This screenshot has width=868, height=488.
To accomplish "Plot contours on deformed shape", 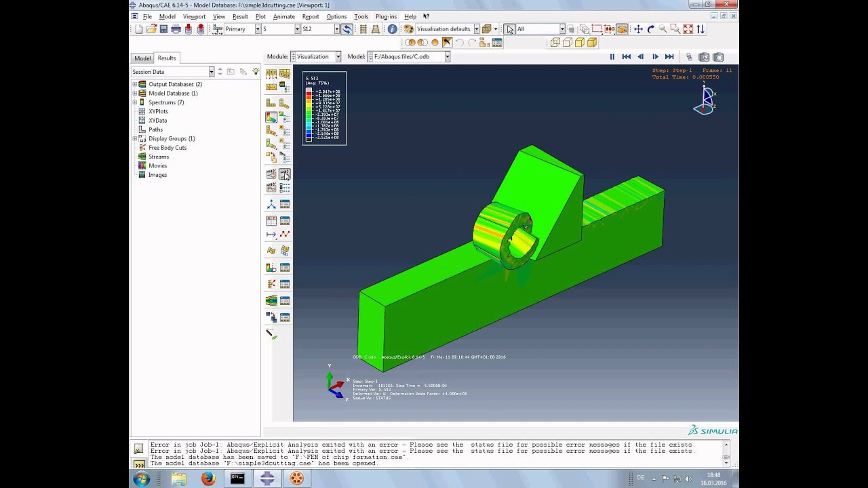I will [x=271, y=117].
